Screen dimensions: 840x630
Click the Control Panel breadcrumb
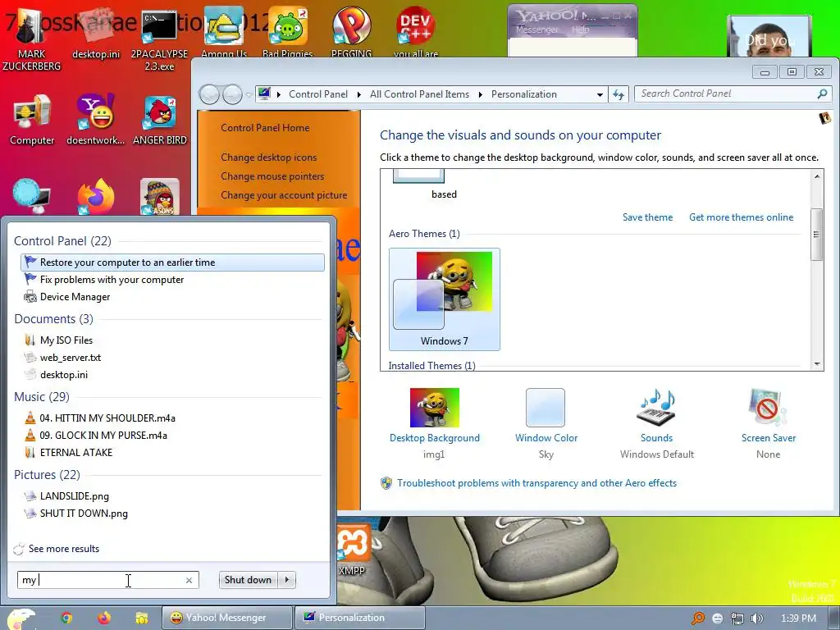[x=318, y=94]
